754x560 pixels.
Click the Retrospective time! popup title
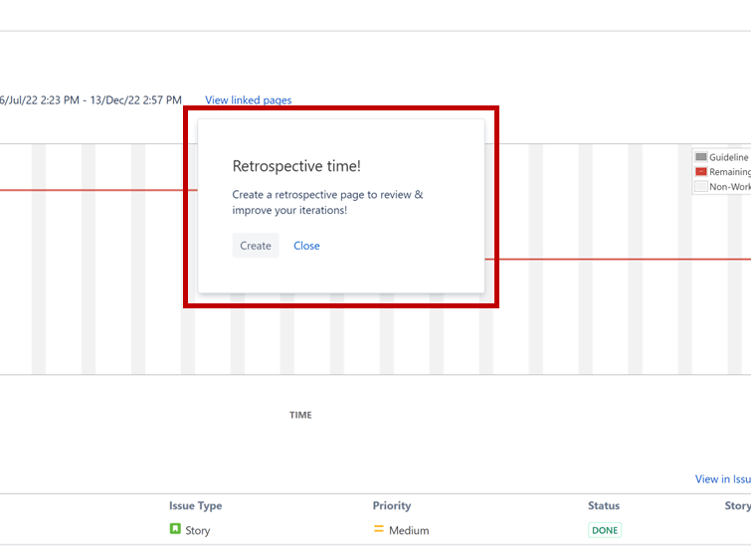296,166
